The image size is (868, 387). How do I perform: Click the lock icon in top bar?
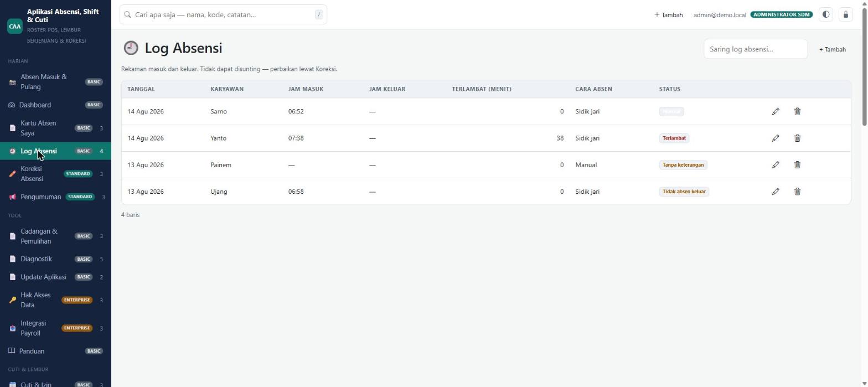click(x=845, y=14)
